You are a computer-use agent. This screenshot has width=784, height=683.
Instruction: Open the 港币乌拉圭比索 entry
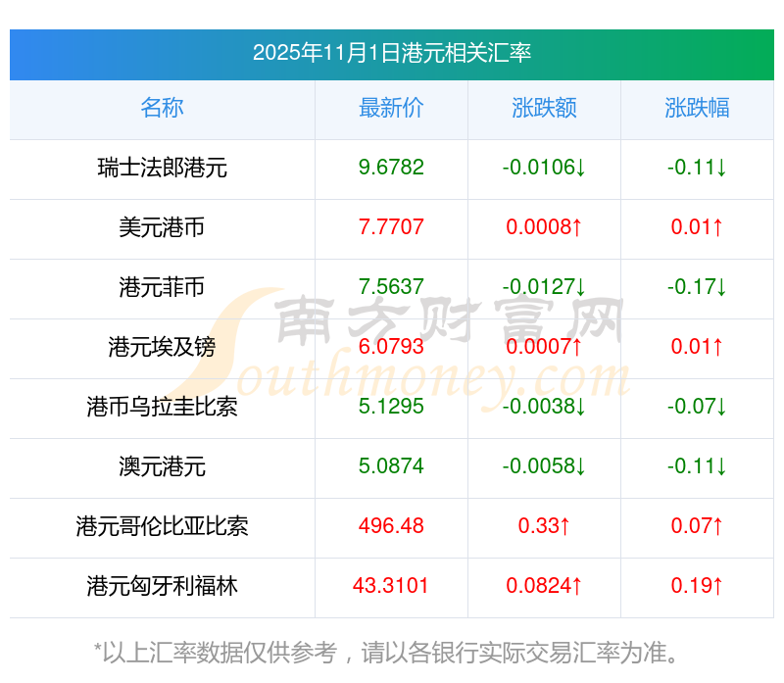click(162, 407)
